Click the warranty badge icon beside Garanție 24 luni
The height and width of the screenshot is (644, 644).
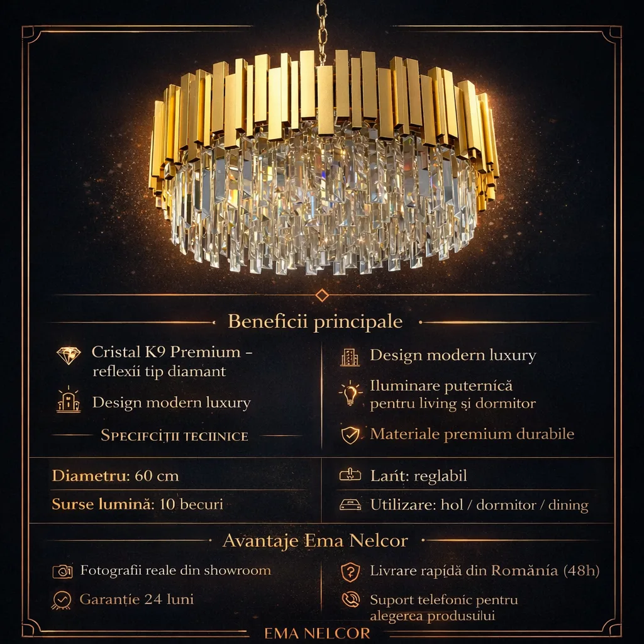pos(61,600)
